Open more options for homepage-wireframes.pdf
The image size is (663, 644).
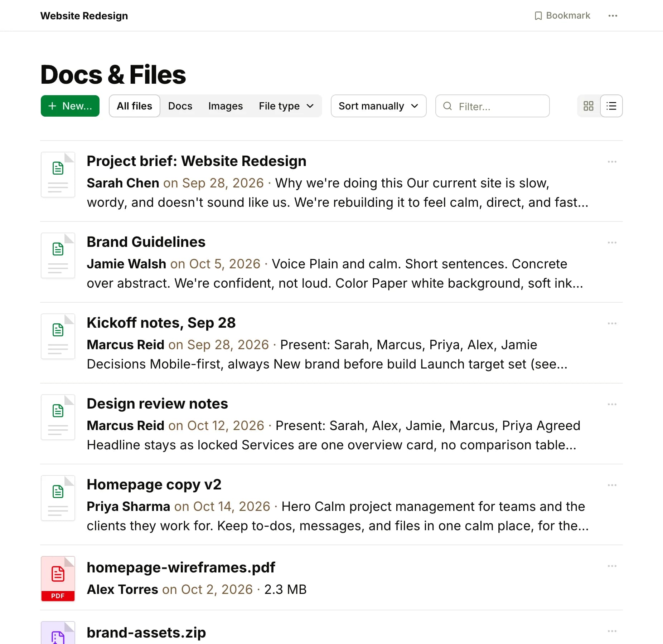(x=612, y=566)
